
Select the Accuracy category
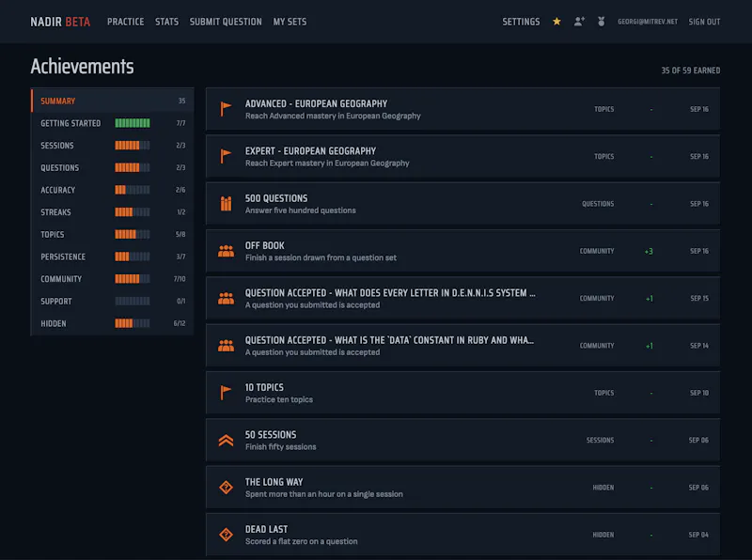pyautogui.click(x=112, y=190)
